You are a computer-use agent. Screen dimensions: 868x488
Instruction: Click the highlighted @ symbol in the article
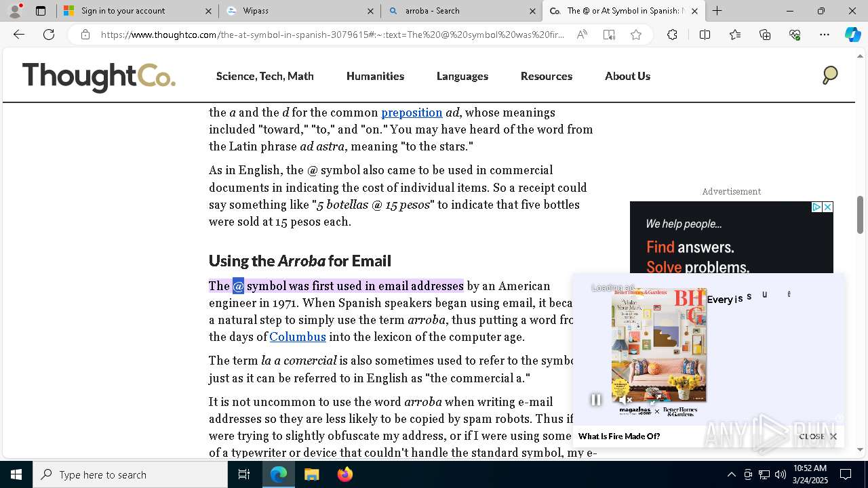click(x=238, y=286)
